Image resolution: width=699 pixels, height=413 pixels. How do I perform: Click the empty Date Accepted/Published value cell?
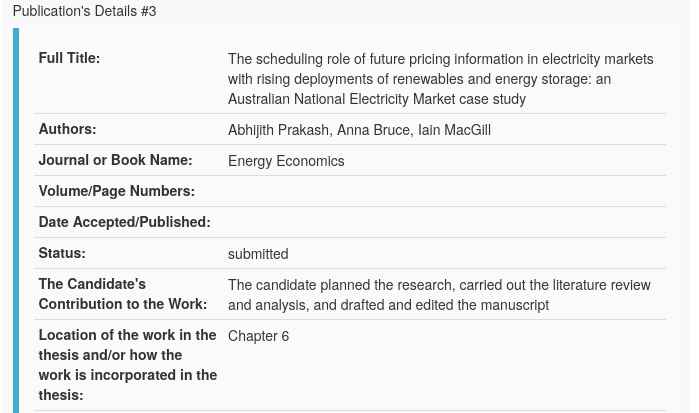point(445,222)
